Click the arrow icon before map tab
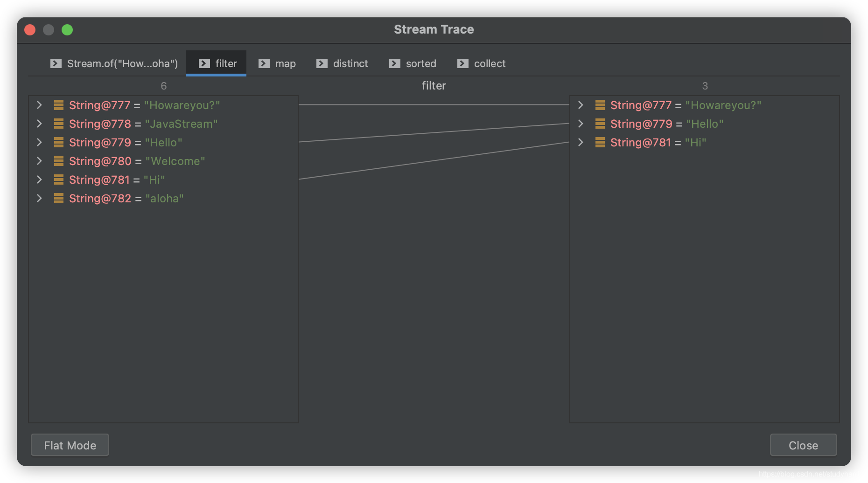The height and width of the screenshot is (483, 868). [x=264, y=63]
